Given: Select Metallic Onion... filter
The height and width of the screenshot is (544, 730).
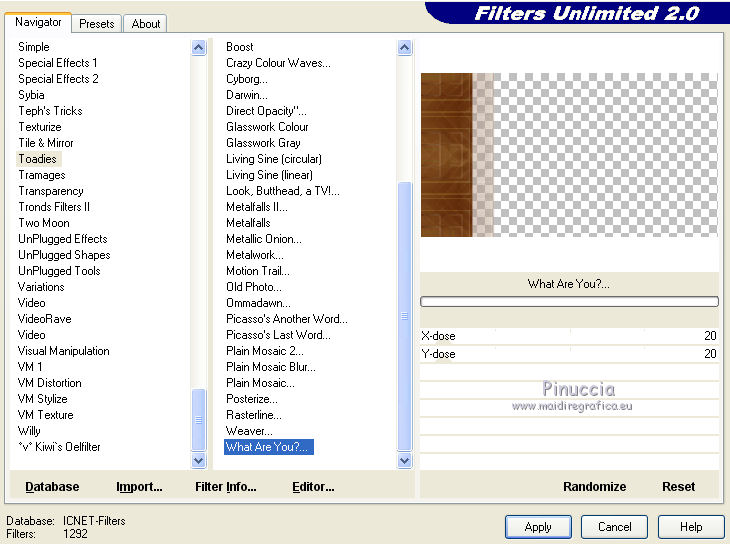Looking at the screenshot, I should [x=264, y=239].
